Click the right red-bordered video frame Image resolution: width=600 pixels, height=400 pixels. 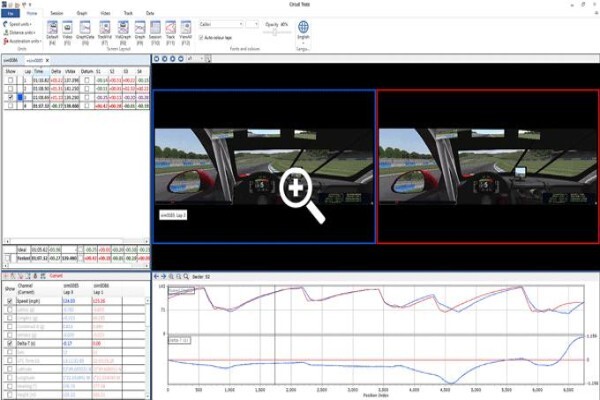pos(488,167)
